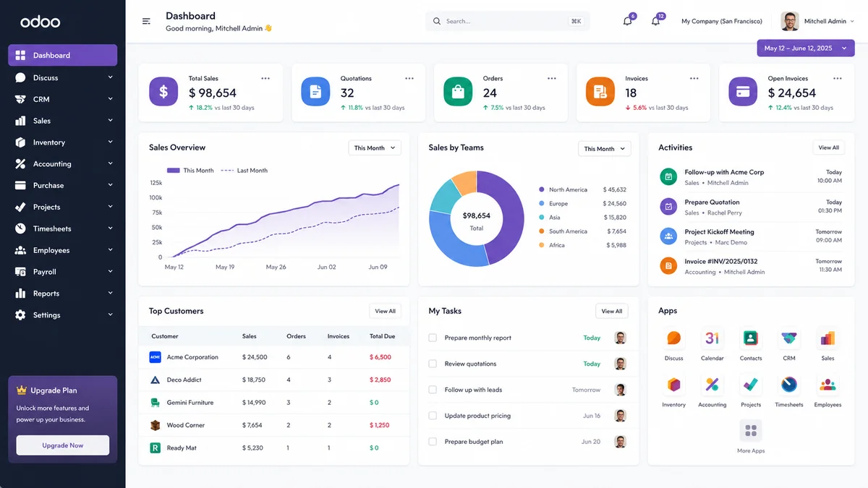Image resolution: width=868 pixels, height=488 pixels.
Task: Open options menu on Open Invoices card
Action: coord(838,78)
